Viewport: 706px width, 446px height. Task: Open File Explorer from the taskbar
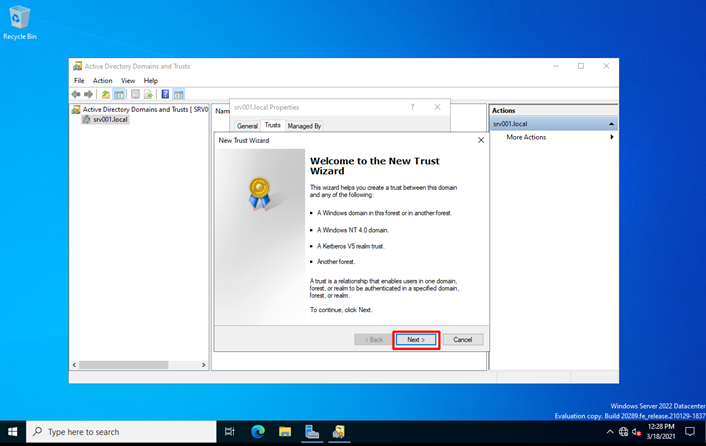[285, 432]
